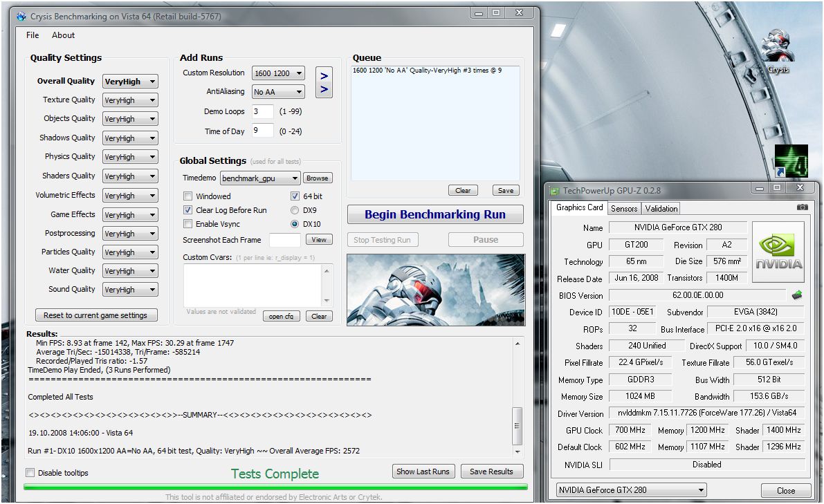Click the Time of Day input field
This screenshot has height=504, width=824.
(263, 130)
